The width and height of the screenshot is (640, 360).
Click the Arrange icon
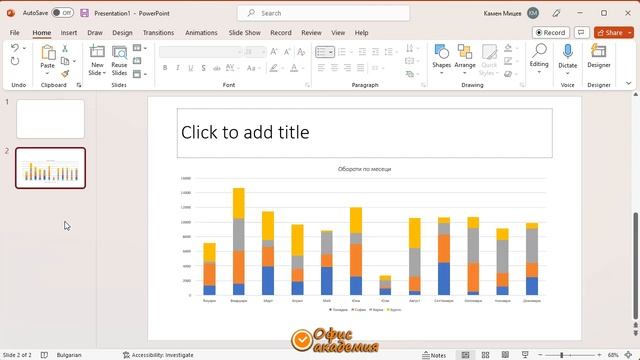(x=464, y=52)
